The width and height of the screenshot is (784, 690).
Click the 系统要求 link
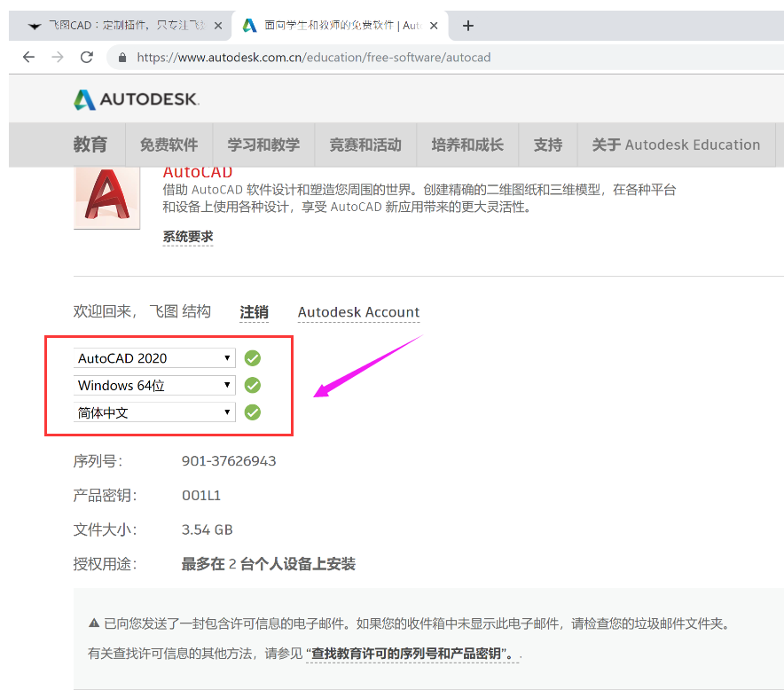tap(188, 237)
